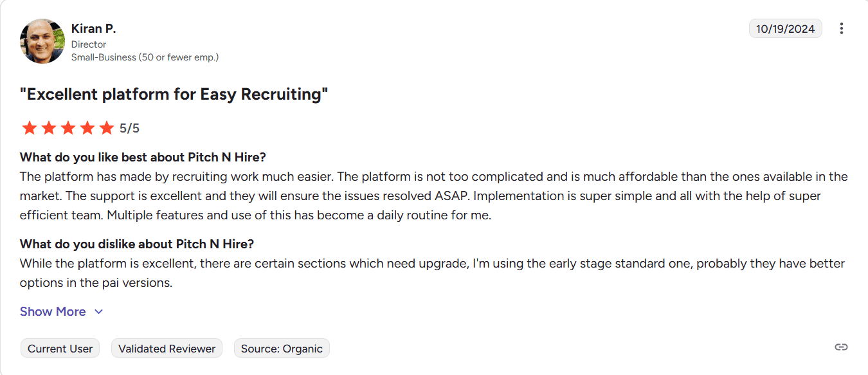Click the Small-Business company size label
The height and width of the screenshot is (375, 868).
[145, 57]
